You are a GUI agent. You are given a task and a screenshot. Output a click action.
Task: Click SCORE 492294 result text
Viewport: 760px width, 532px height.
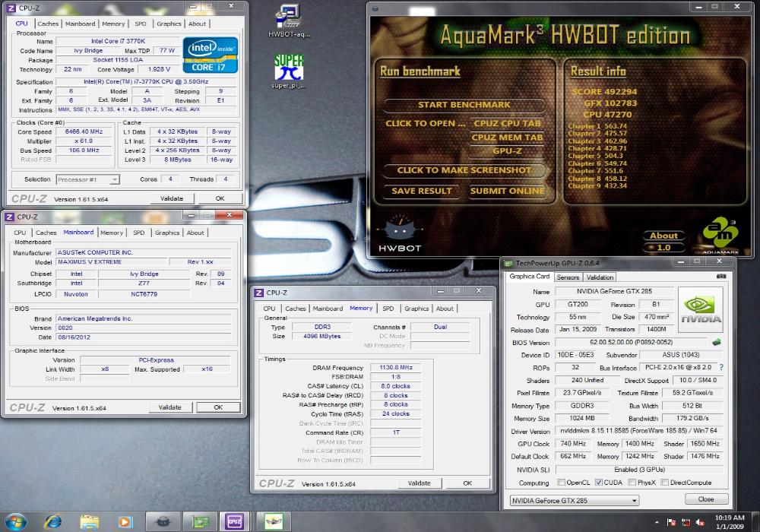point(604,91)
